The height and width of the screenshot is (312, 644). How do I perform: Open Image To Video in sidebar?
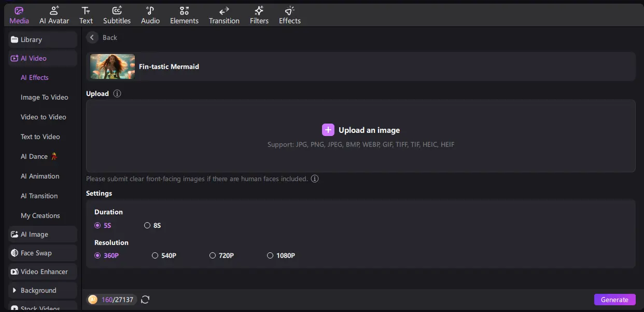(44, 97)
